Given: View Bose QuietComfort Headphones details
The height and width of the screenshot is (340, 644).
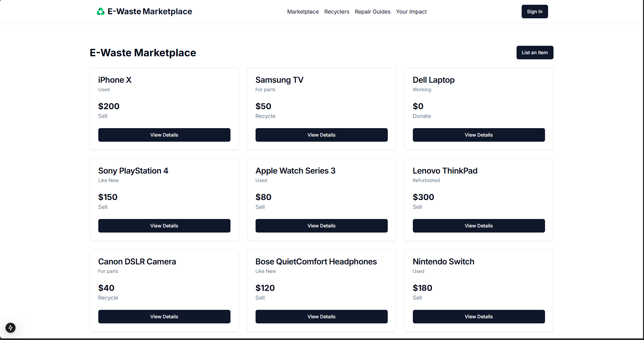Looking at the screenshot, I should point(321,316).
